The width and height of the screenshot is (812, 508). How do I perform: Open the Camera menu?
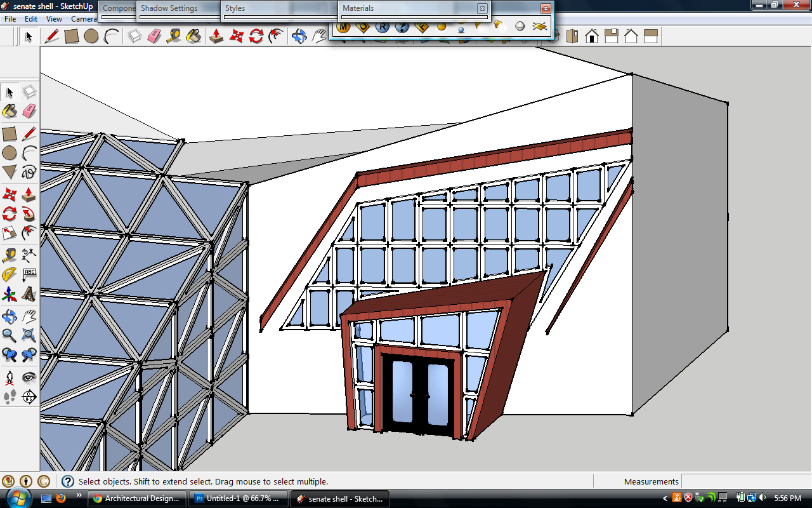pyautogui.click(x=84, y=18)
